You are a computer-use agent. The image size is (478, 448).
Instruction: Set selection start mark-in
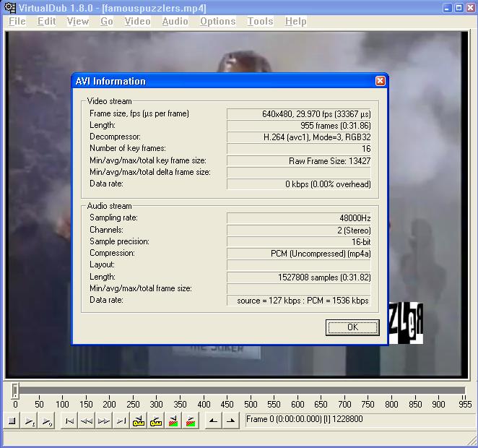pyautogui.click(x=213, y=421)
